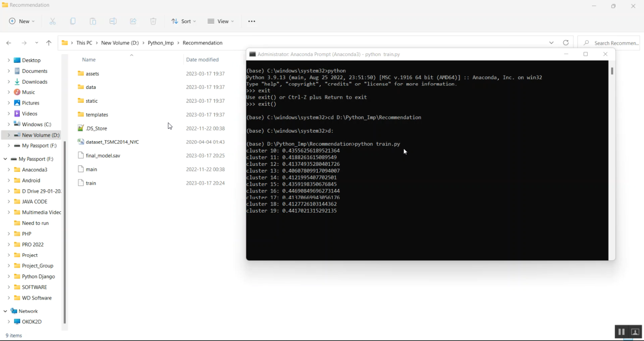The height and width of the screenshot is (341, 644).
Task: Open the New item dropdown
Action: point(22,21)
